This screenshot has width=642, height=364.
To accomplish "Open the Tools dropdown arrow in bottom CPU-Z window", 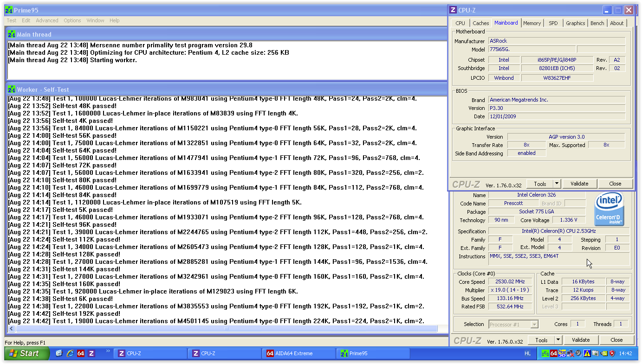I will 558,340.
